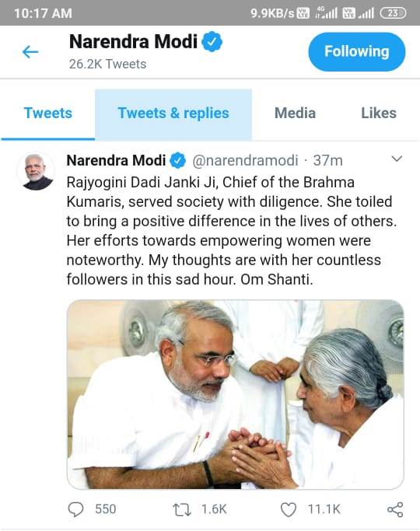Select the Media tab
The width and height of the screenshot is (420, 531).
tap(295, 113)
